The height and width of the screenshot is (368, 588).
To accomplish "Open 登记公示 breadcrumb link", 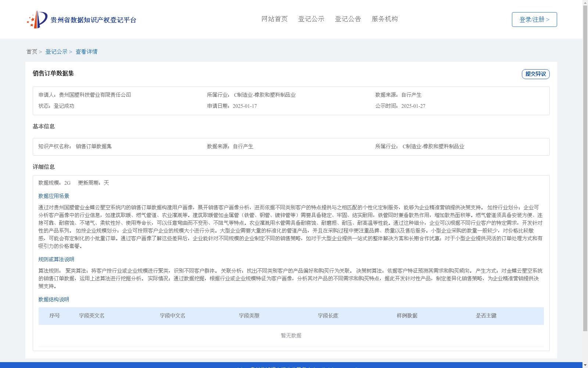I will (x=56, y=52).
